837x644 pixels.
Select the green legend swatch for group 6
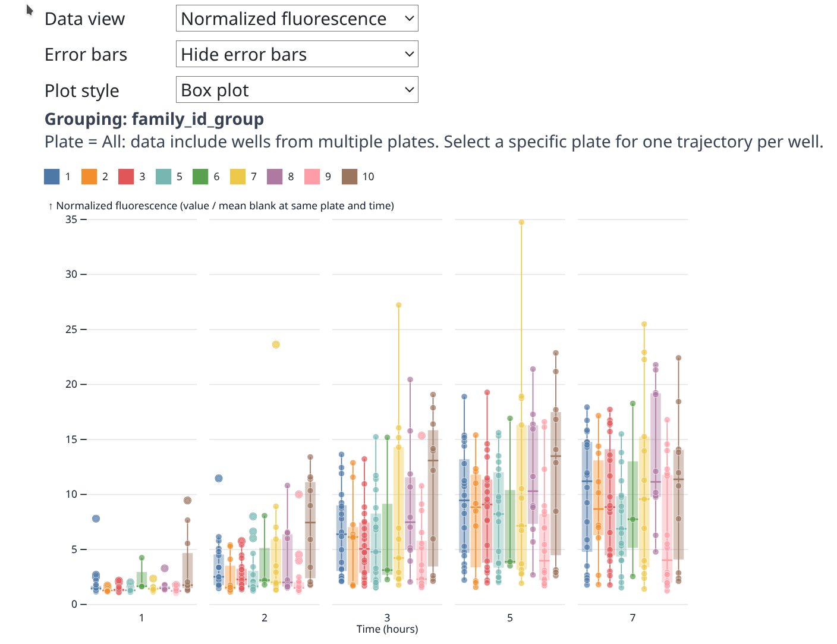click(x=200, y=177)
